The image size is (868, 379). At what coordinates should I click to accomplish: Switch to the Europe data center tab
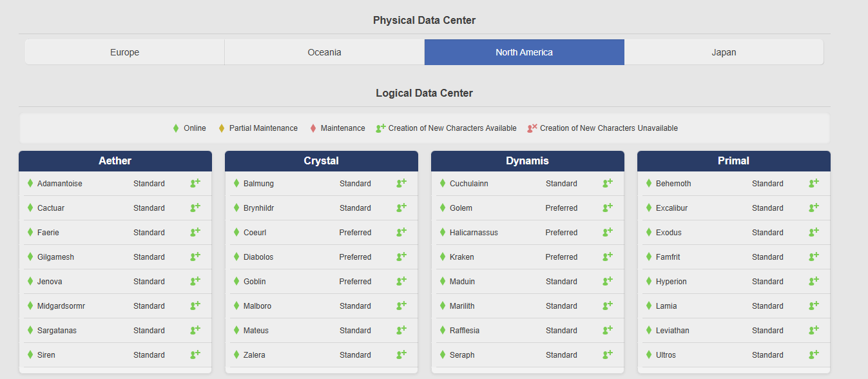(124, 52)
